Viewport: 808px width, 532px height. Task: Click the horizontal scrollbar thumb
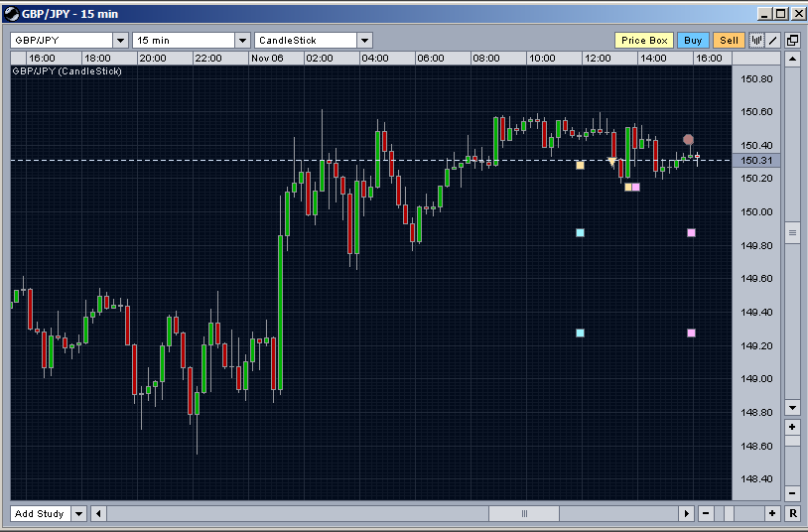tap(524, 513)
